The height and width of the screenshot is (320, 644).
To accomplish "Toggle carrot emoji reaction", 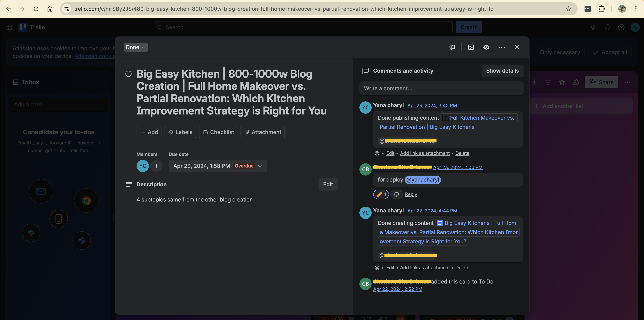I will [381, 194].
